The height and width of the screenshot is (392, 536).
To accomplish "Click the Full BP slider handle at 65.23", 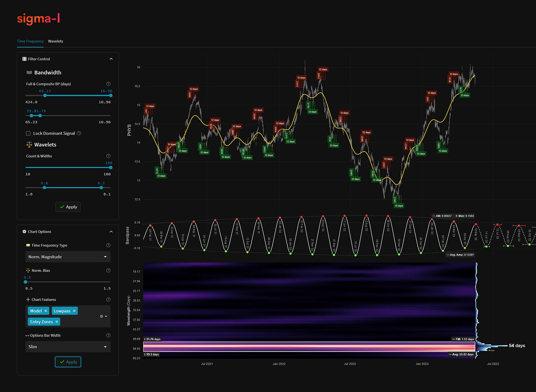I will (x=45, y=96).
